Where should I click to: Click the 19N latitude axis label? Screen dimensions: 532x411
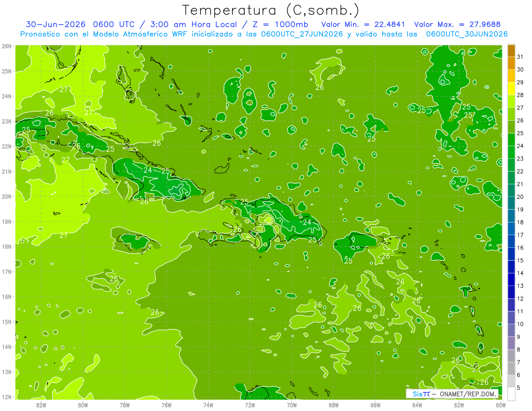point(7,222)
